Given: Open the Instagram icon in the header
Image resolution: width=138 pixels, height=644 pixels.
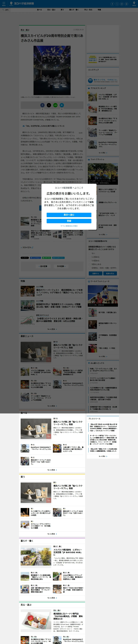Looking at the screenshot, I should pyautogui.click(x=122, y=4).
